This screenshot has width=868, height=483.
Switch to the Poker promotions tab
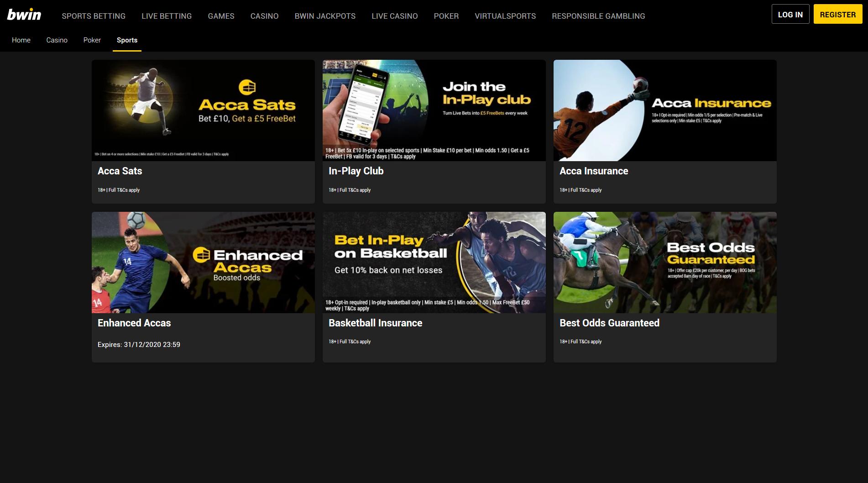click(92, 40)
